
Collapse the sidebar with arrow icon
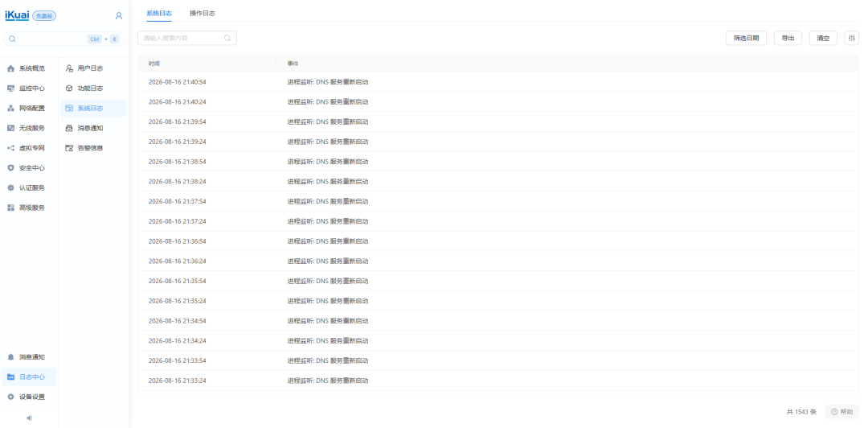[x=29, y=418]
